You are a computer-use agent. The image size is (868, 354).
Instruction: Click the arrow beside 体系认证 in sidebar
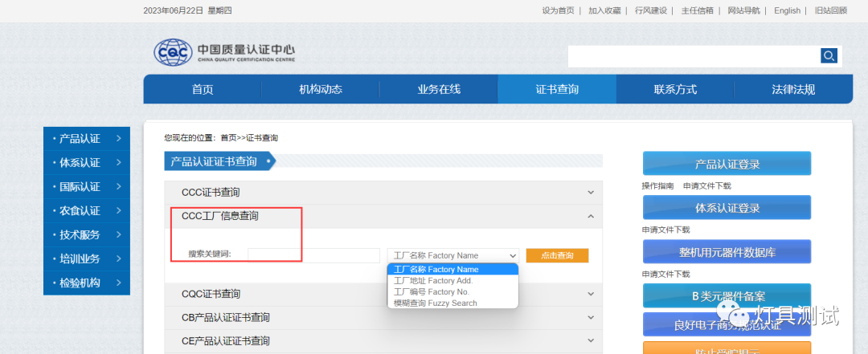[118, 162]
